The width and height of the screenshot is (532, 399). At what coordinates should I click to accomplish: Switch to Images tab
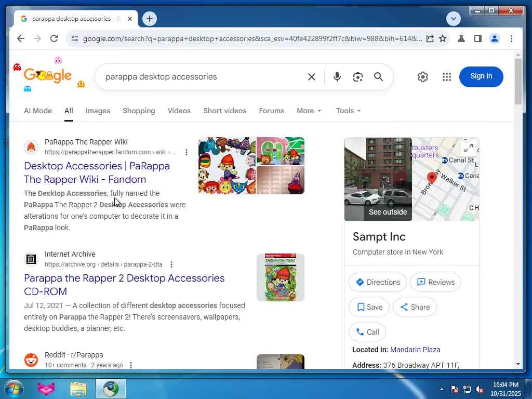point(98,111)
